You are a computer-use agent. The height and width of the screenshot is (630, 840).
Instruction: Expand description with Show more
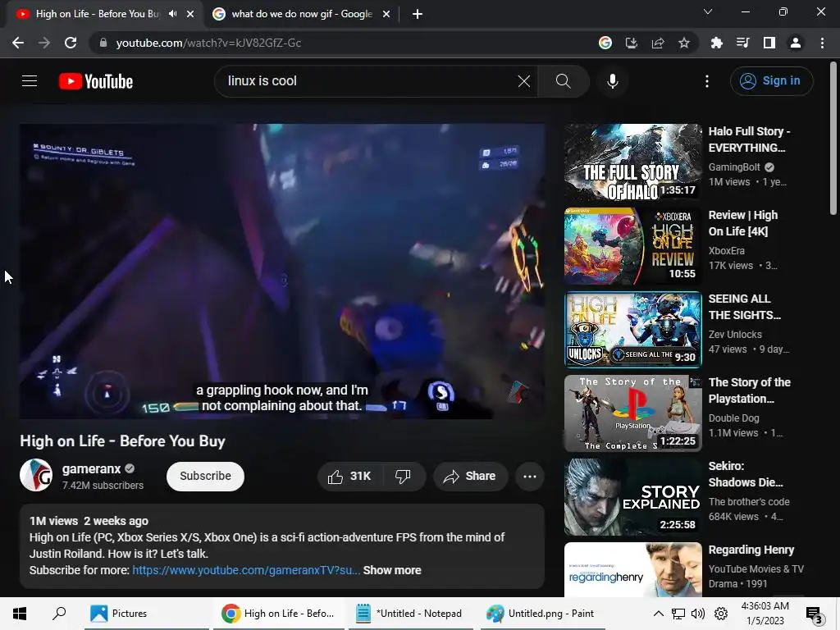[392, 571]
